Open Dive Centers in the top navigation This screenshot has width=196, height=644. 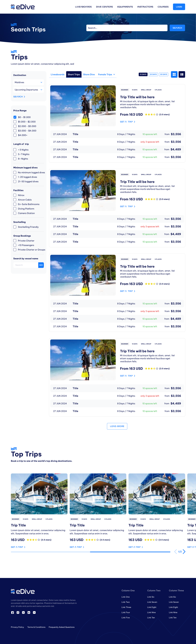(x=104, y=7)
